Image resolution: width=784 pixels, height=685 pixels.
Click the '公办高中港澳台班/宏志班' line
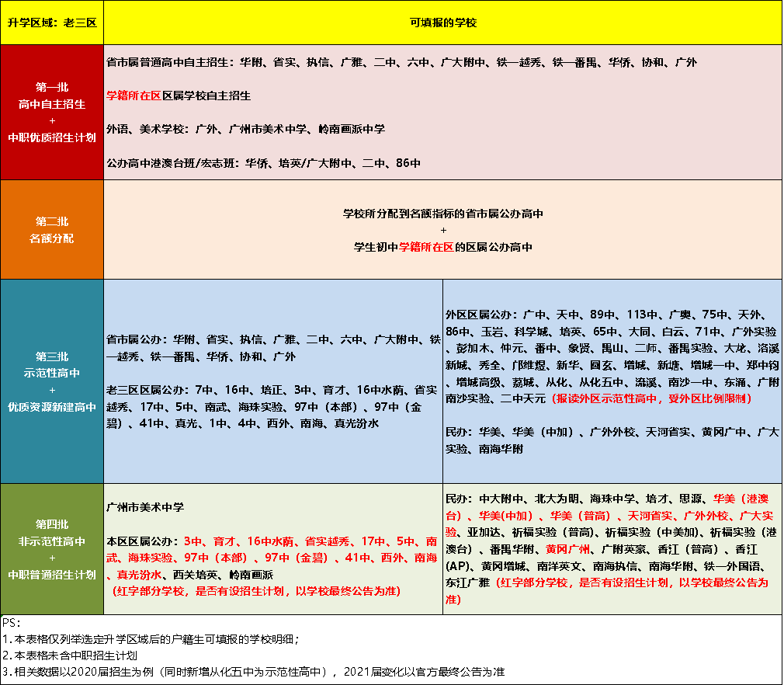point(263,163)
